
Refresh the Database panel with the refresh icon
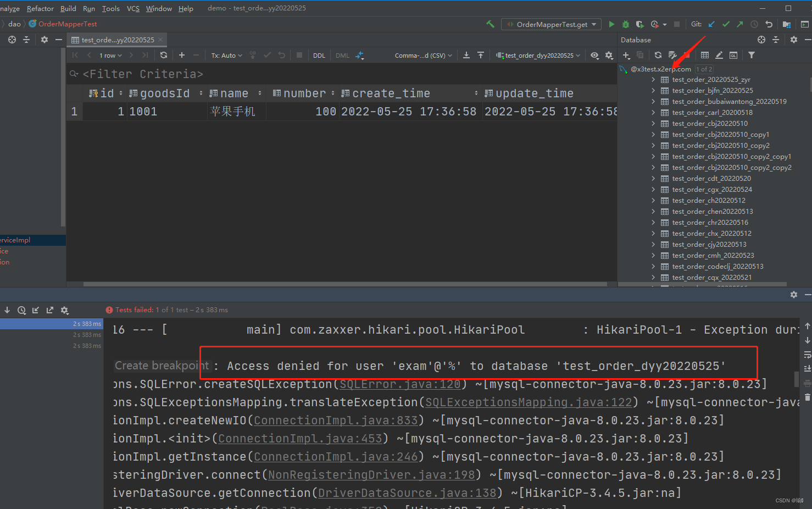point(658,55)
